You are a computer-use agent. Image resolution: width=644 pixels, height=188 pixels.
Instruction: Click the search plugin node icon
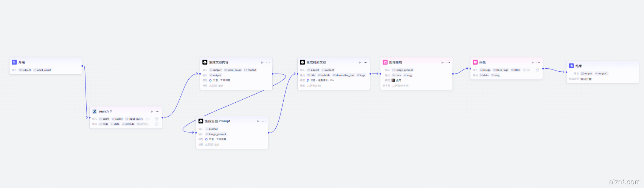point(95,111)
